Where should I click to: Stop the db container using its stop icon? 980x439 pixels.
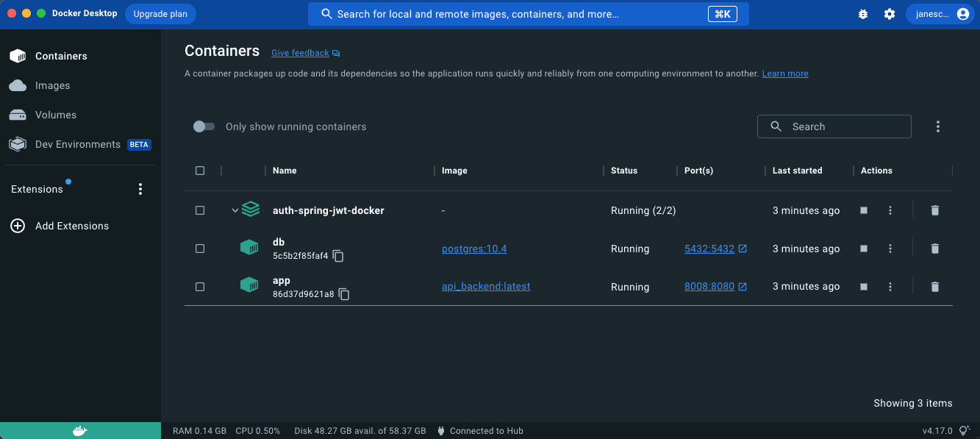pyautogui.click(x=863, y=249)
